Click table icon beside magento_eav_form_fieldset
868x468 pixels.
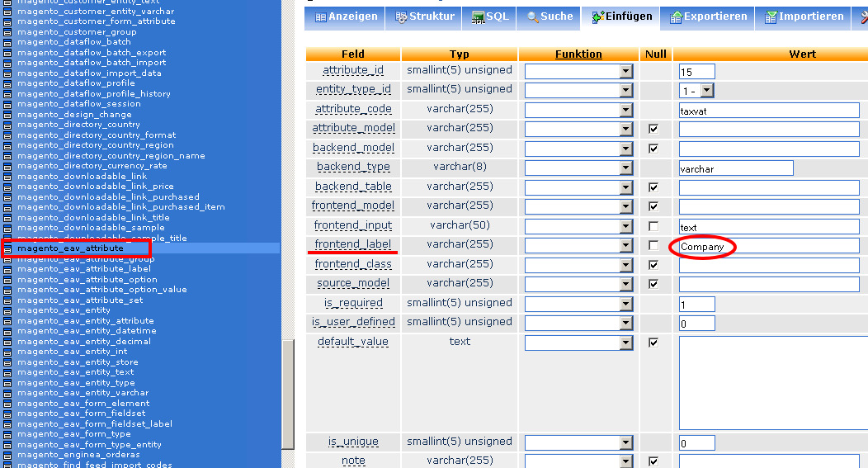pyautogui.click(x=7, y=414)
